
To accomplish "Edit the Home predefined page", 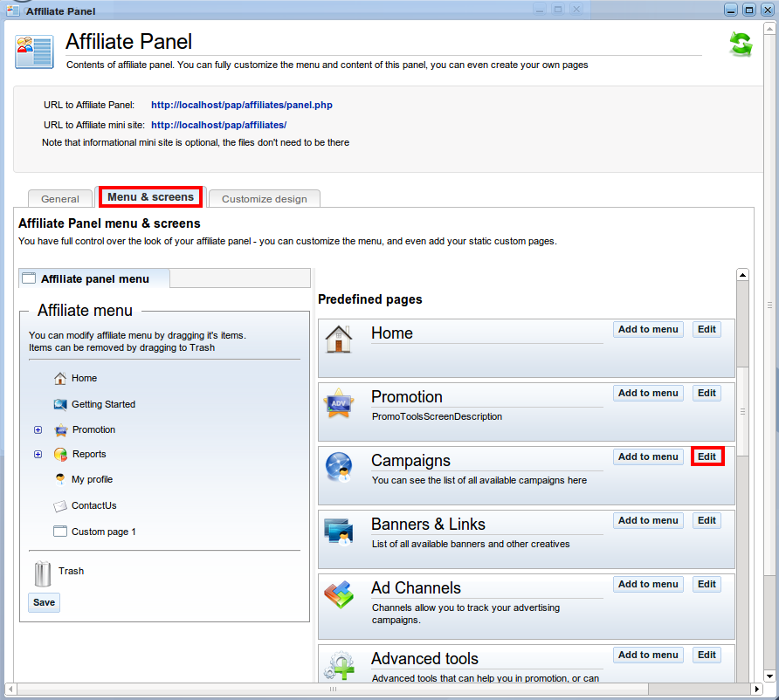I will tap(707, 329).
